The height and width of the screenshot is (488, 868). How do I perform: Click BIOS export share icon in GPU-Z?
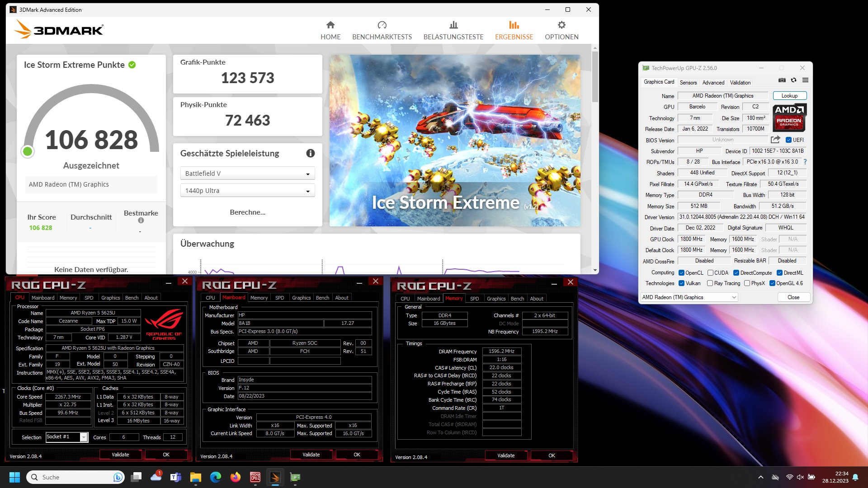coord(775,140)
